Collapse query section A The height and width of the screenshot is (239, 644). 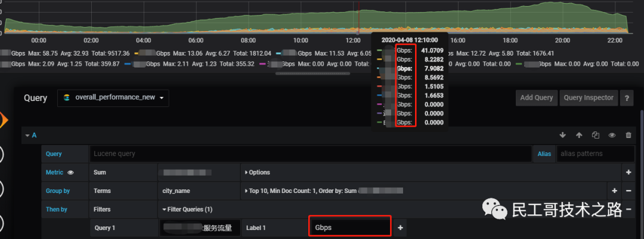pyautogui.click(x=27, y=135)
